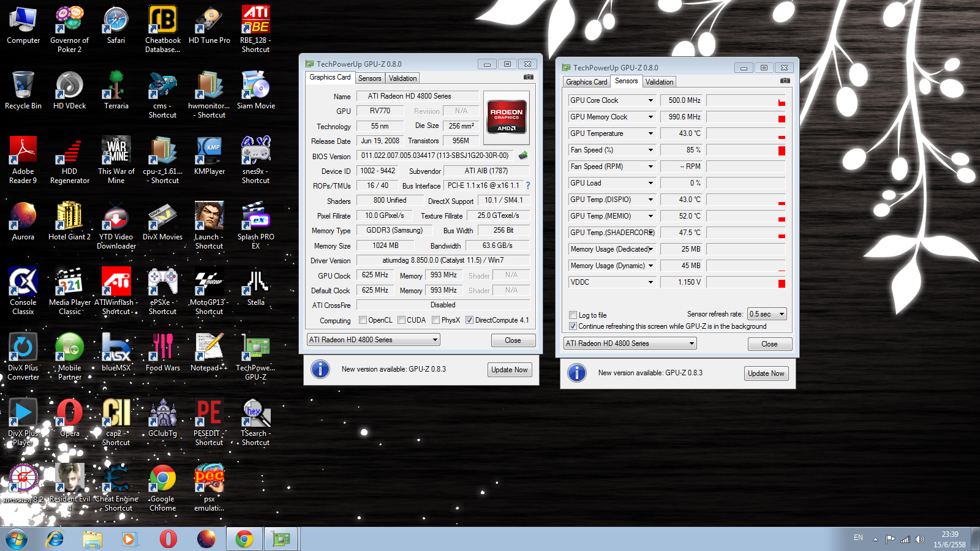Open the Notepad++ desktop icon
Screen dimensions: 980x551
209,352
